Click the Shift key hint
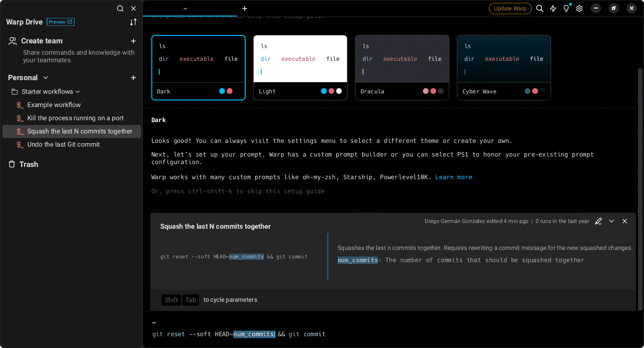Screen dimensions: 644x348 [171, 300]
